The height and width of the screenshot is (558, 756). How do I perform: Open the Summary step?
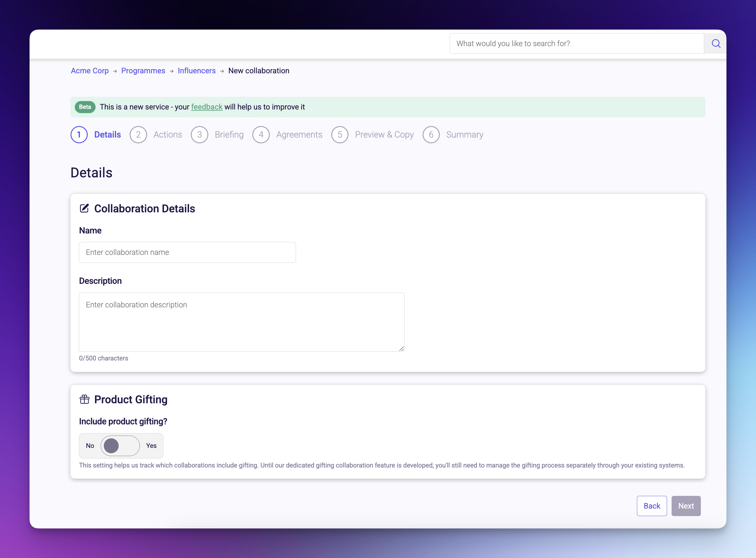pyautogui.click(x=465, y=135)
